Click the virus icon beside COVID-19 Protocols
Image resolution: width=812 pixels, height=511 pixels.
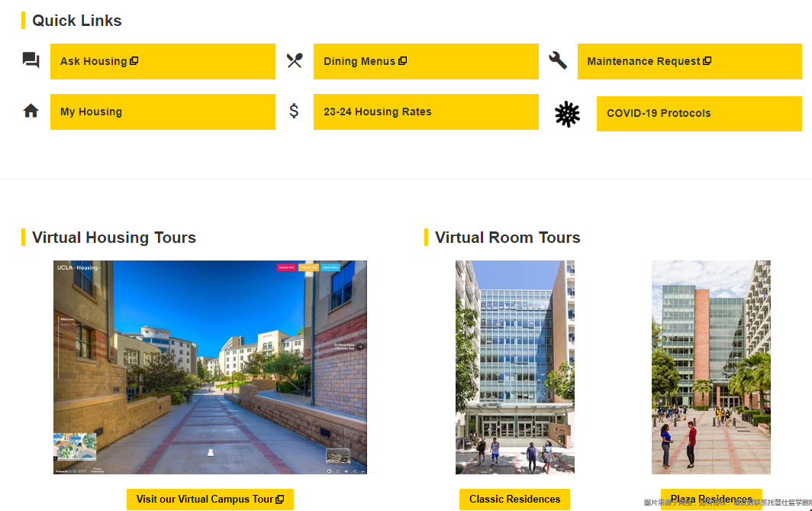click(x=567, y=115)
